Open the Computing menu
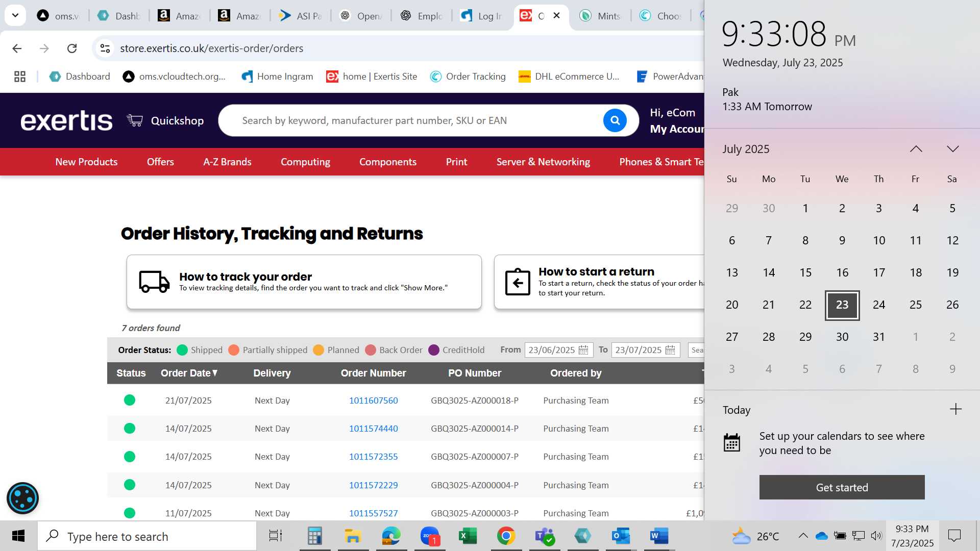 [305, 162]
